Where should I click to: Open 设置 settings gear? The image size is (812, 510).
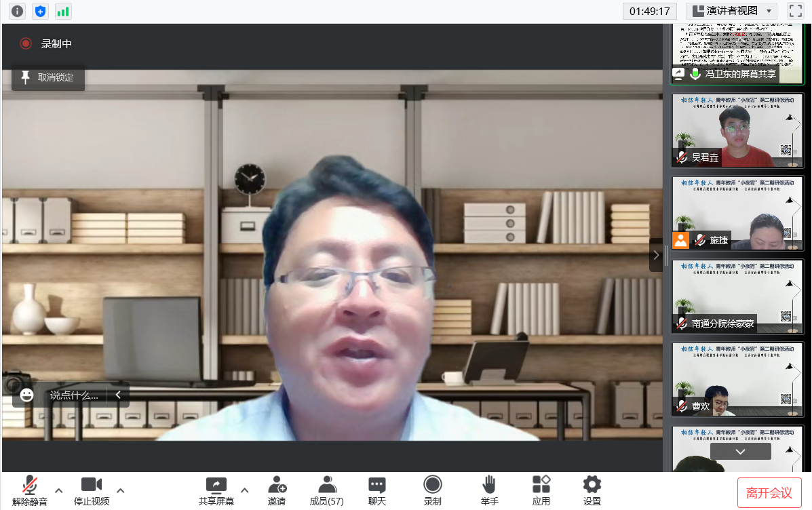pos(592,490)
